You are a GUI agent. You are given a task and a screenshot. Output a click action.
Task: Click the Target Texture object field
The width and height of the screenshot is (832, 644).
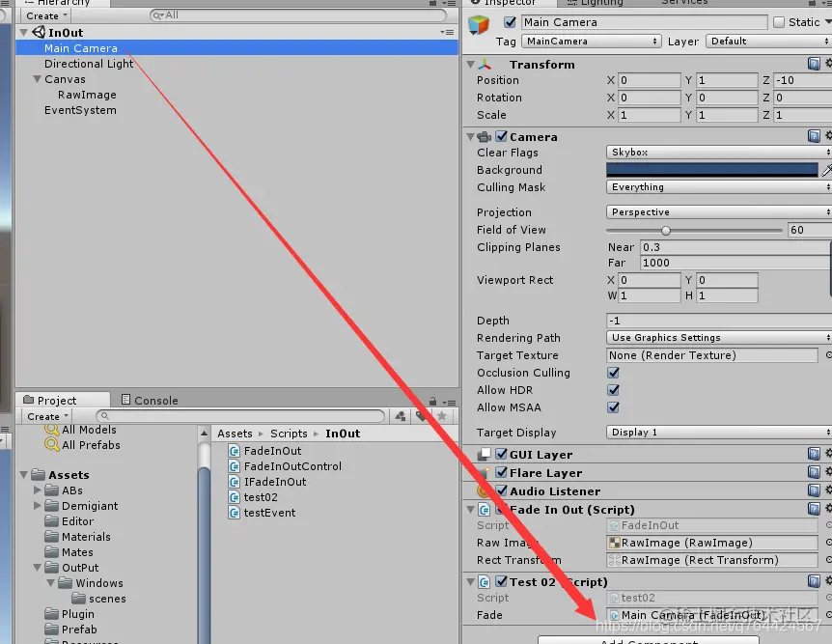click(x=711, y=355)
